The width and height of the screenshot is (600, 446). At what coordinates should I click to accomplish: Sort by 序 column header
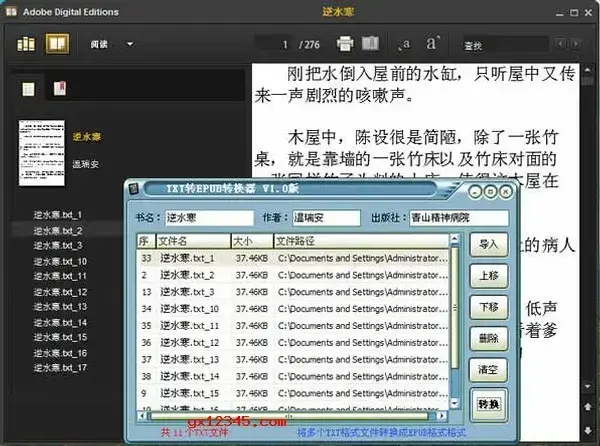tap(146, 241)
